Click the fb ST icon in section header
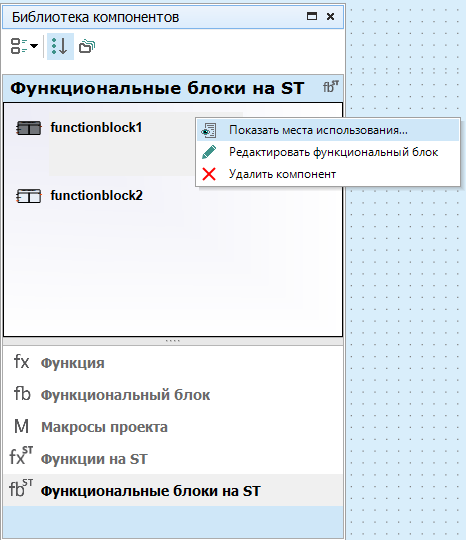467x540 pixels. pyautogui.click(x=331, y=87)
